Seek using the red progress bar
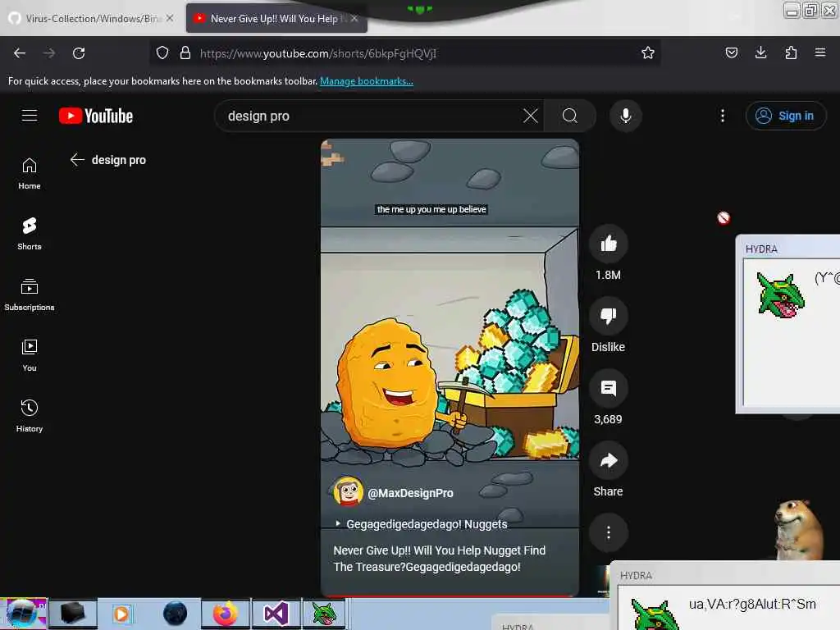 pyautogui.click(x=450, y=596)
